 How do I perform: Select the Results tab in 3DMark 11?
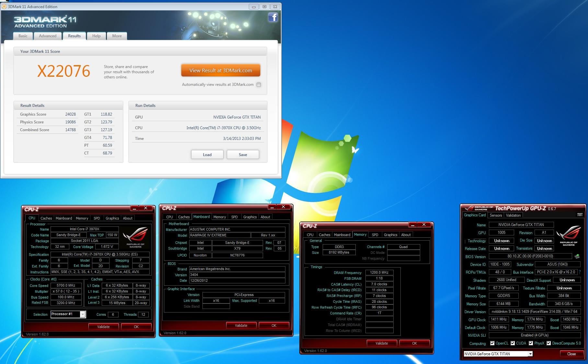pos(74,36)
